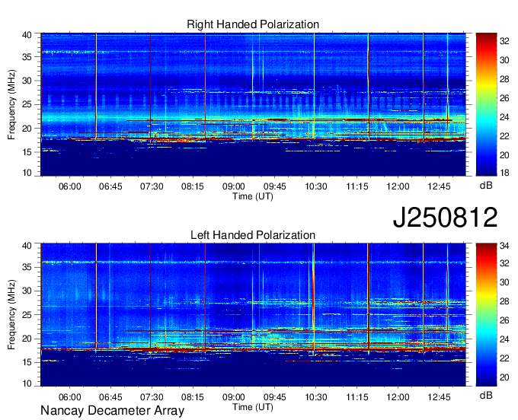
Task: Click 12:00 time tick on Right Handed plot
Action: 398,186
